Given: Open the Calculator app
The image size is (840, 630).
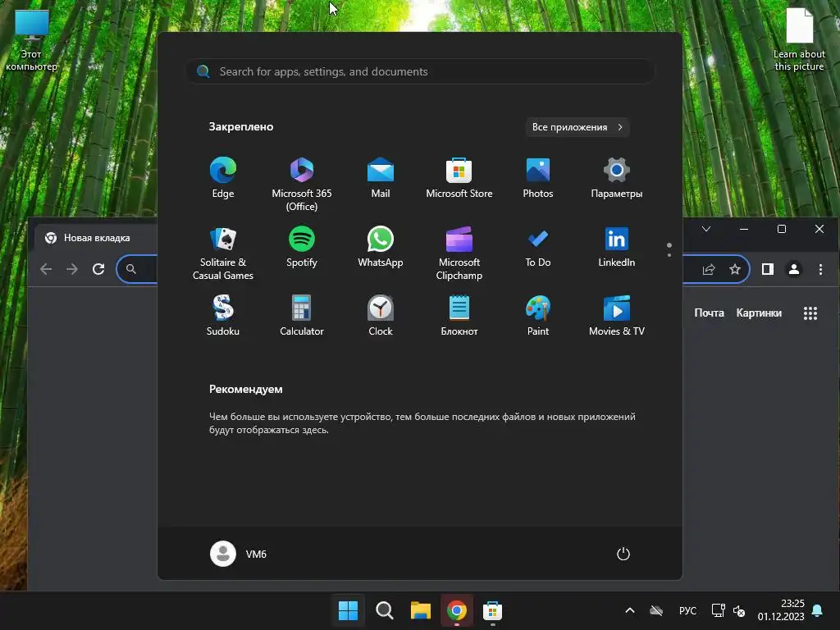Looking at the screenshot, I should (x=302, y=316).
